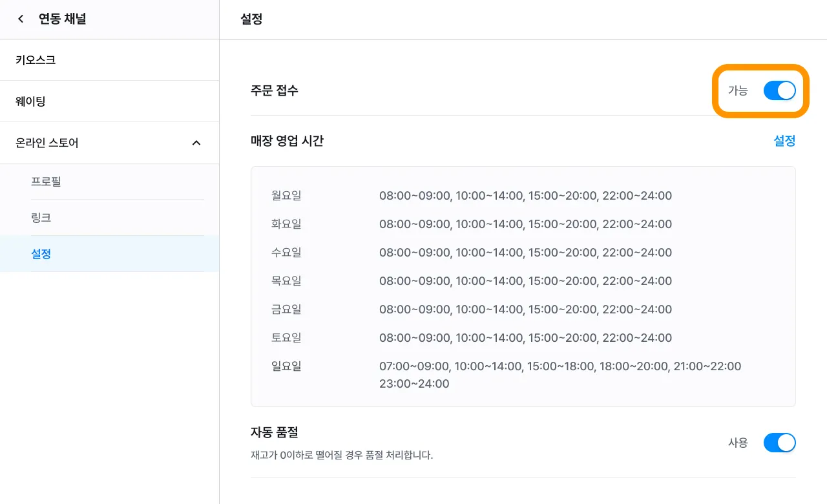The height and width of the screenshot is (504, 827).
Task: Disable the 주문 접수 toggle switch
Action: 779,91
